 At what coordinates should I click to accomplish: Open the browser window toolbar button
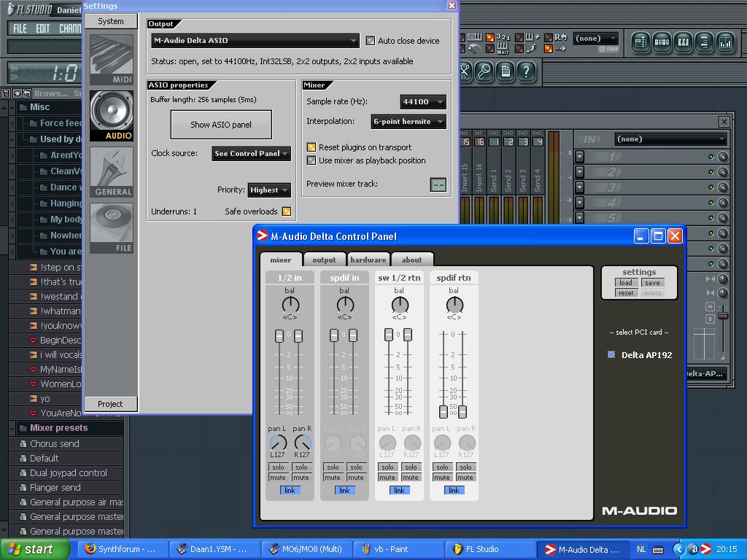[704, 42]
